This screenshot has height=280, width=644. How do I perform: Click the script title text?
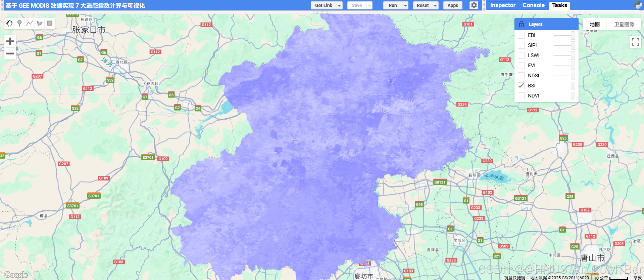[75, 5]
